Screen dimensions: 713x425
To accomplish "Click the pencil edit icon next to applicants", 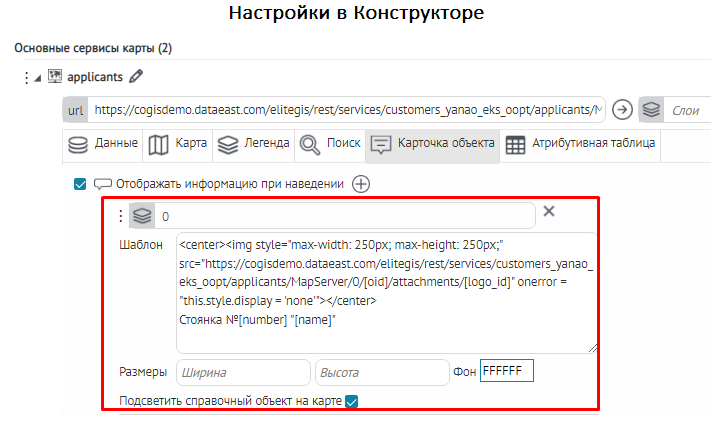I will tap(137, 76).
